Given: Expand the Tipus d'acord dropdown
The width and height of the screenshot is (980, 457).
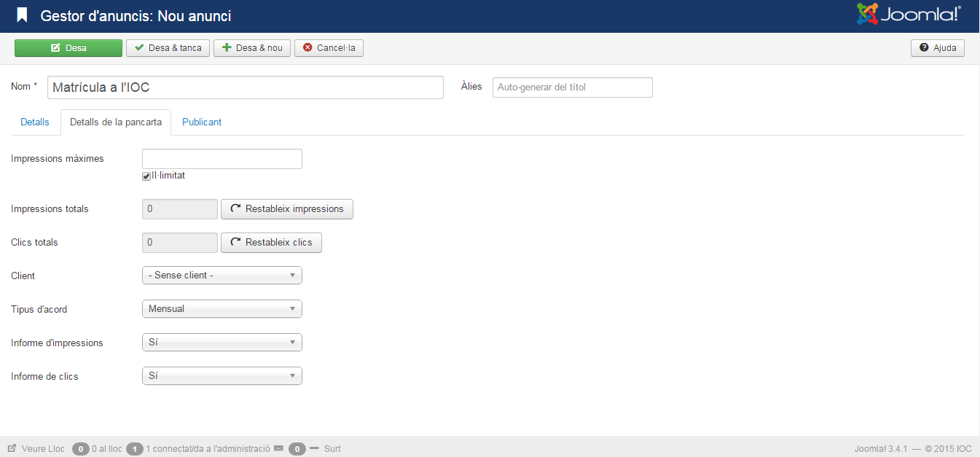Looking at the screenshot, I should point(222,309).
